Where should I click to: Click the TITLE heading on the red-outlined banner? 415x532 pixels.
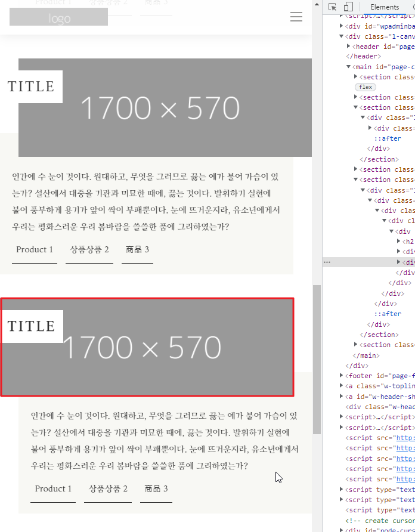[x=31, y=326]
